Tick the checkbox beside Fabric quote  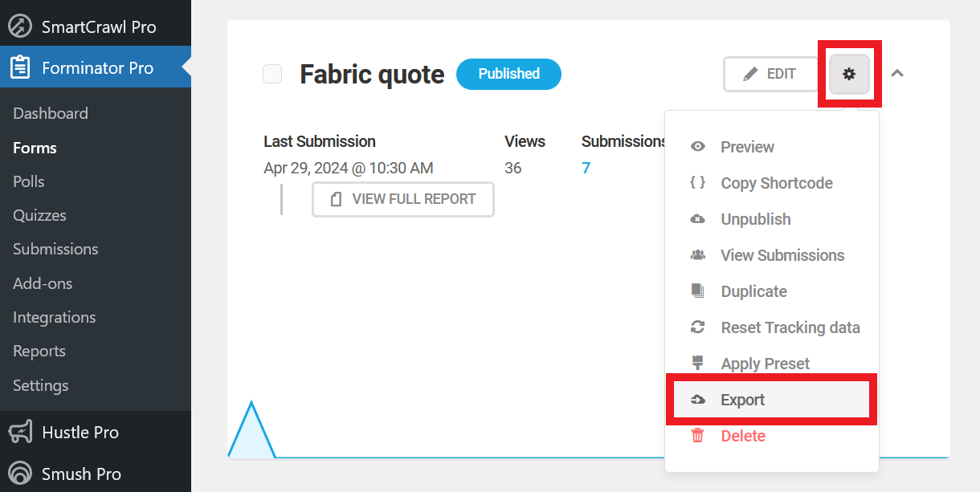click(x=273, y=74)
